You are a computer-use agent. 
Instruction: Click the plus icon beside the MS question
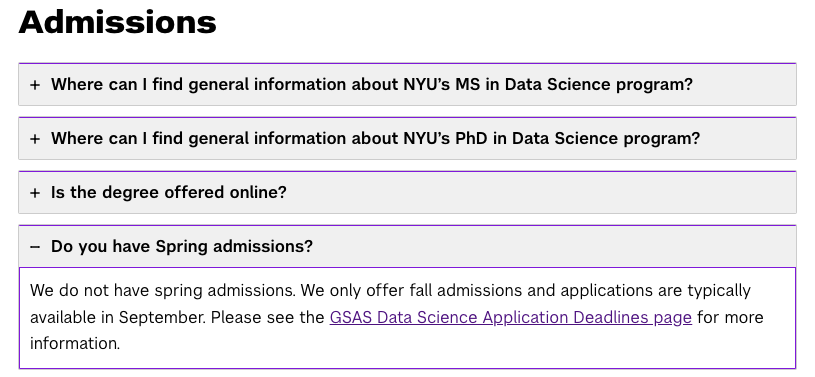35,85
